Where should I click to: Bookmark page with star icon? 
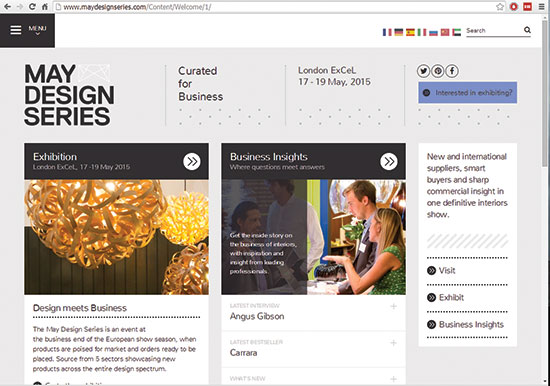500,7
